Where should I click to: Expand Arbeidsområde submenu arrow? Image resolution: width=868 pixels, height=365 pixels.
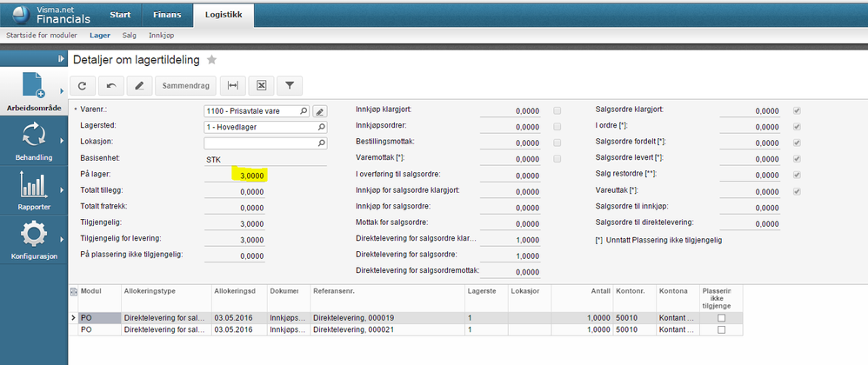[62, 90]
